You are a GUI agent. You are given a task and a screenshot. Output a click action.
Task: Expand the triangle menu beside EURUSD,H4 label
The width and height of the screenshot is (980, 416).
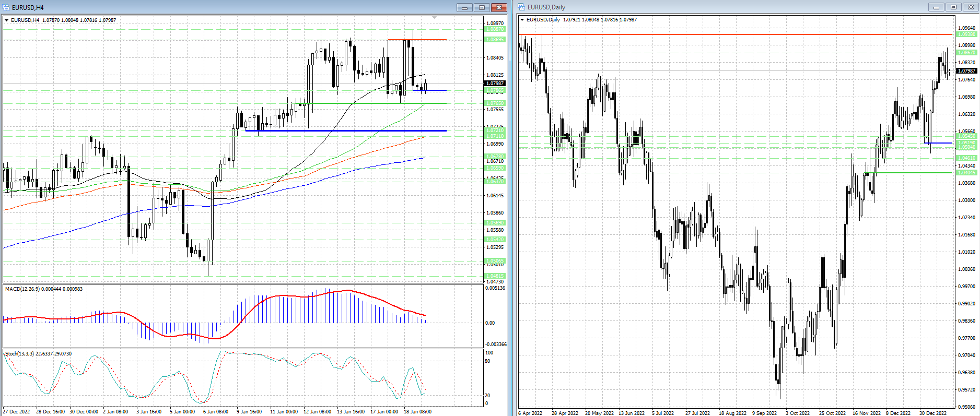pyautogui.click(x=6, y=20)
